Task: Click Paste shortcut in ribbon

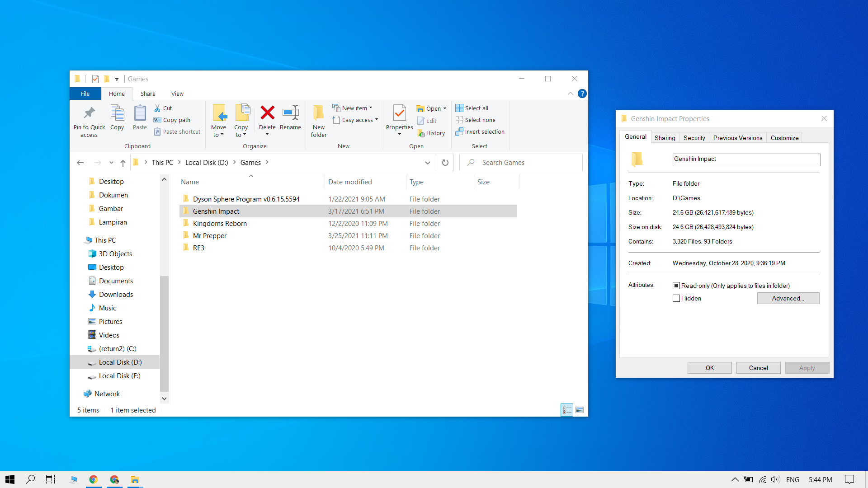Action: 177,131
